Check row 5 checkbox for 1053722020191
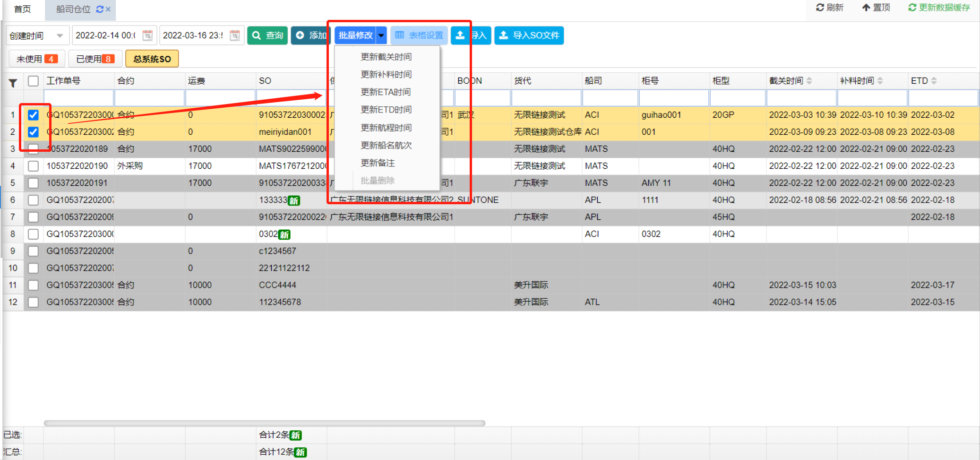980x460 pixels. click(33, 183)
